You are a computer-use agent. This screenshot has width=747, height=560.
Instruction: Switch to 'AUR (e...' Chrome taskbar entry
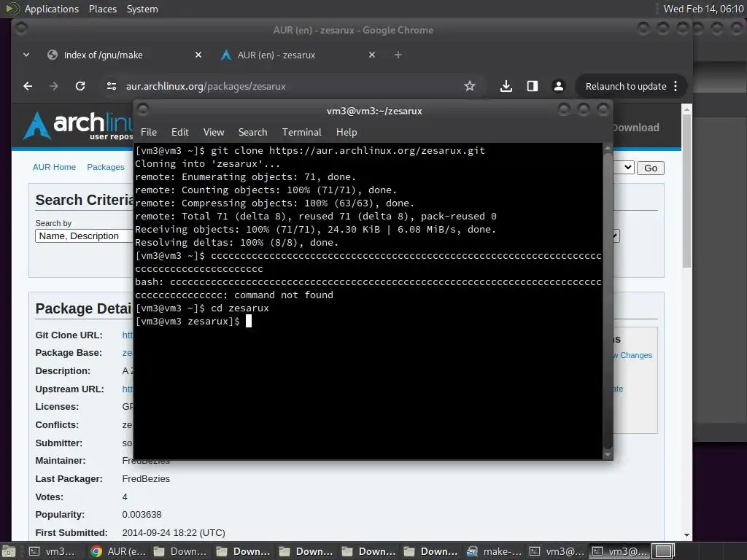pyautogui.click(x=119, y=551)
